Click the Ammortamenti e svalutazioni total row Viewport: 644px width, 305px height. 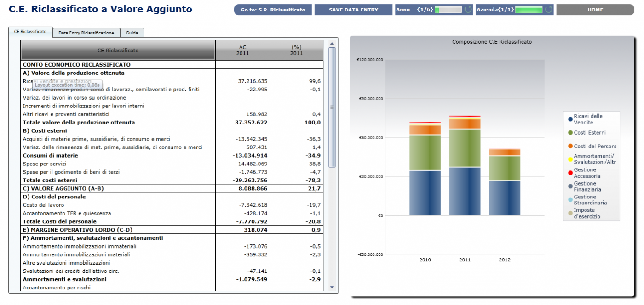click(x=172, y=279)
